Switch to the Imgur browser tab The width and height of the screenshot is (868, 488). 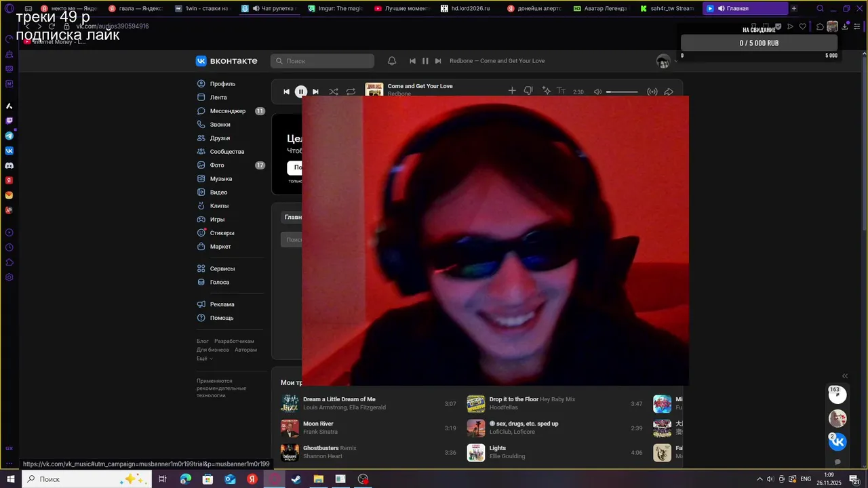pyautogui.click(x=336, y=9)
